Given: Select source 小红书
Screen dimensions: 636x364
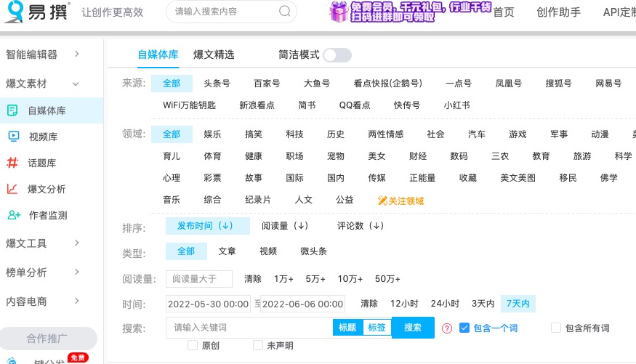Looking at the screenshot, I should pos(456,105).
